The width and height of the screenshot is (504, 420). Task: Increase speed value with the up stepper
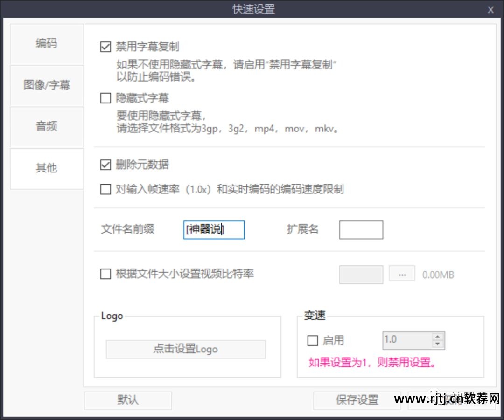[438, 337]
